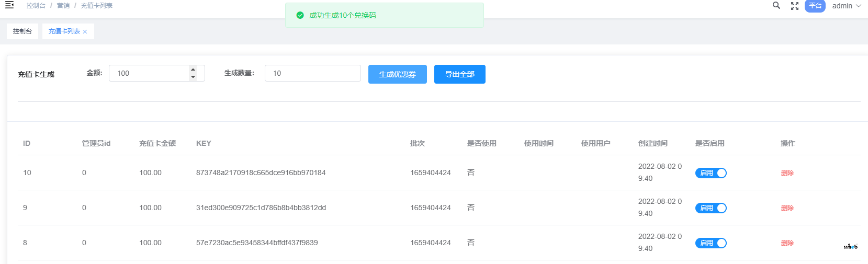Click KEY 57e7230ac5e93458344bffdf437f9839
This screenshot has width=868, height=264.
coord(257,243)
